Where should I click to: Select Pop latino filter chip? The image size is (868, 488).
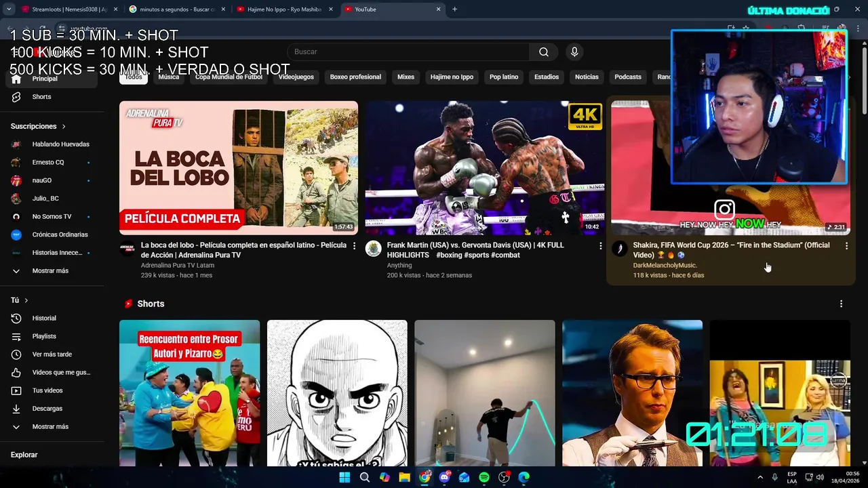504,77
